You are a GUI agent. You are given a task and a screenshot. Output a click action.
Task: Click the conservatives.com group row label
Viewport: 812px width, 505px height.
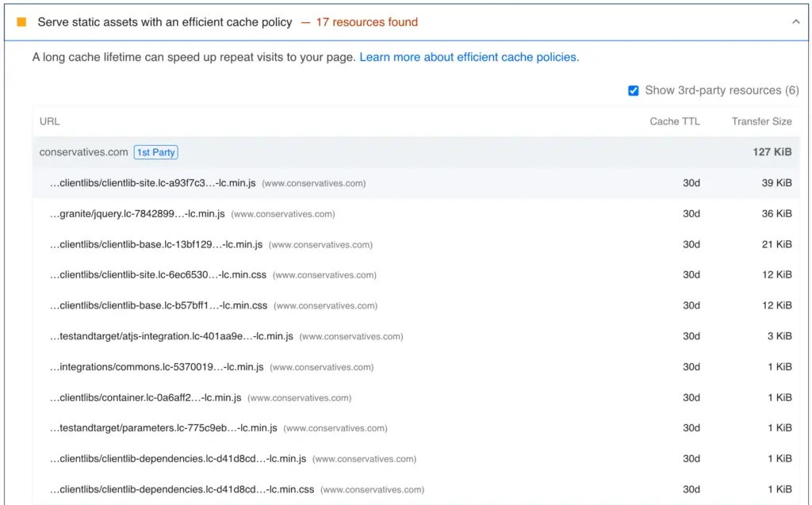pyautogui.click(x=83, y=152)
